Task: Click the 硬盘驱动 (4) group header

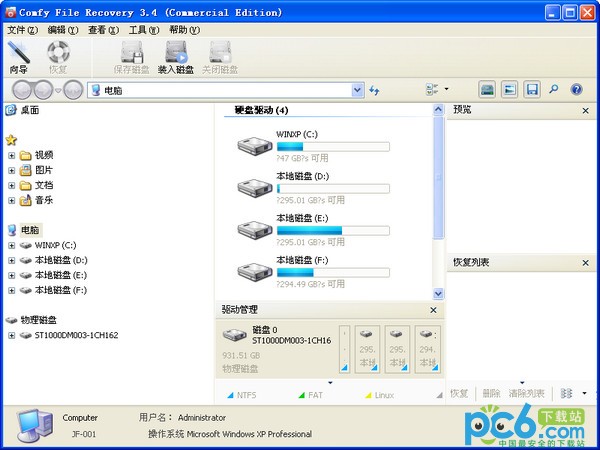Action: click(261, 110)
